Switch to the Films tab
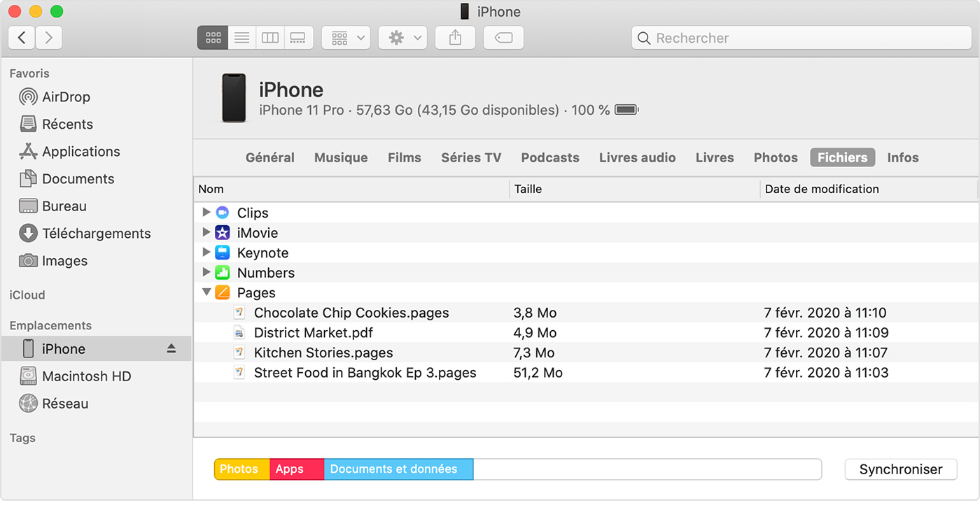980x505 pixels. tap(405, 157)
